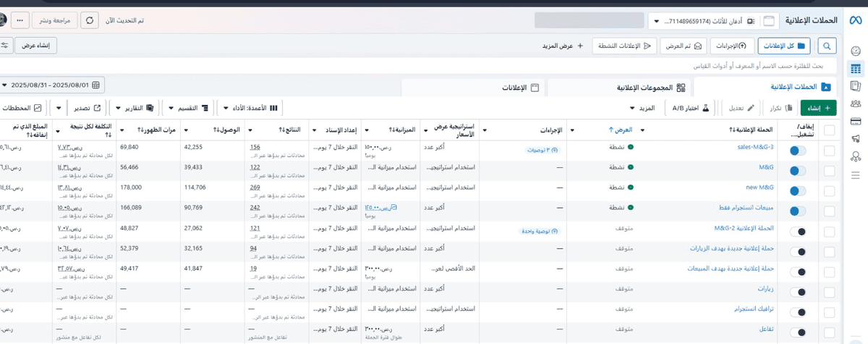Click the megaphone advertising icon in sidebar
The image size is (868, 344).
[856, 138]
